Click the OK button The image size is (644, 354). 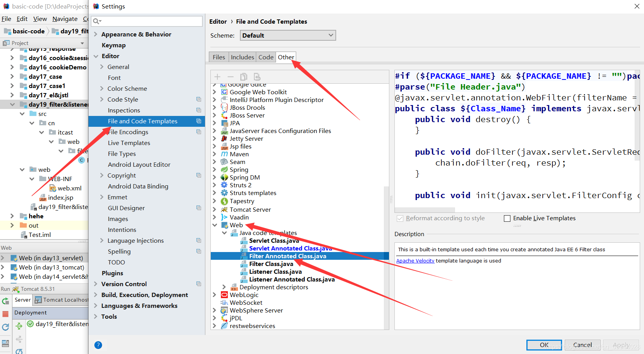pyautogui.click(x=544, y=345)
